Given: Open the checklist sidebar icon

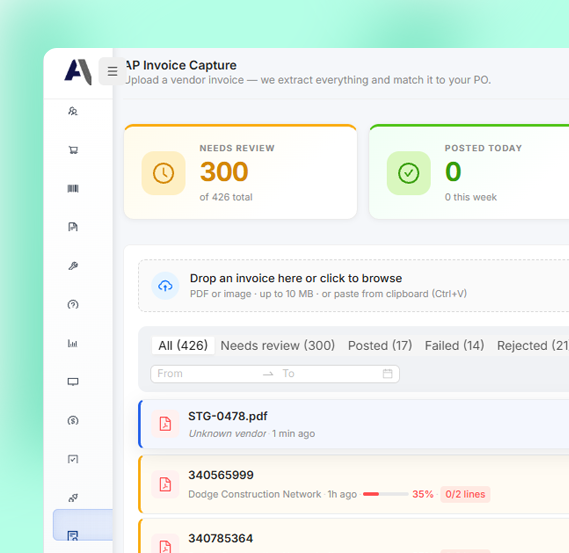Looking at the screenshot, I should 73,459.
